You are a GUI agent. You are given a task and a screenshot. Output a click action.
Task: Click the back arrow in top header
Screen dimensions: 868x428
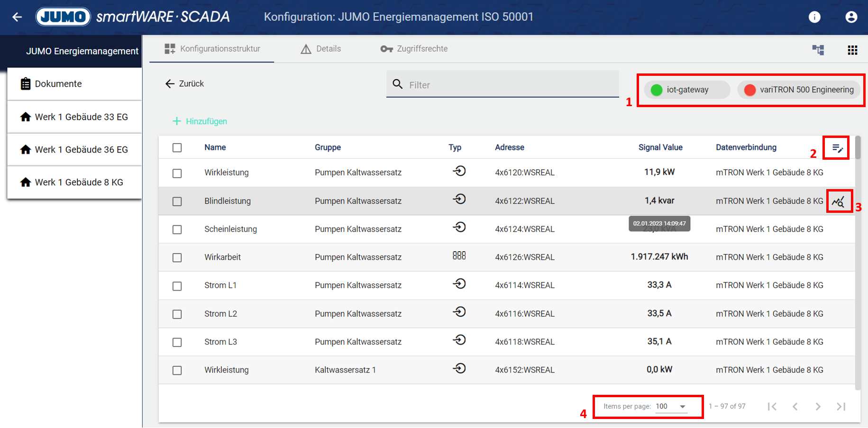point(17,17)
